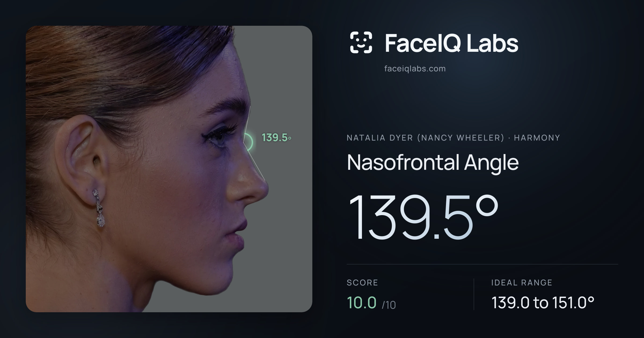Image resolution: width=644 pixels, height=338 pixels.
Task: Click the green angle arc marker on the nose bridge
Action: 249,142
